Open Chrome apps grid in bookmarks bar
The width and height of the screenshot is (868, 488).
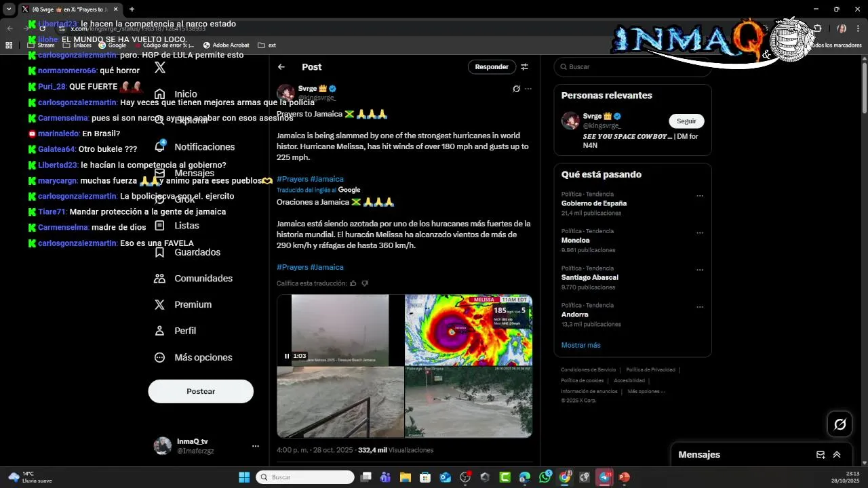9,45
